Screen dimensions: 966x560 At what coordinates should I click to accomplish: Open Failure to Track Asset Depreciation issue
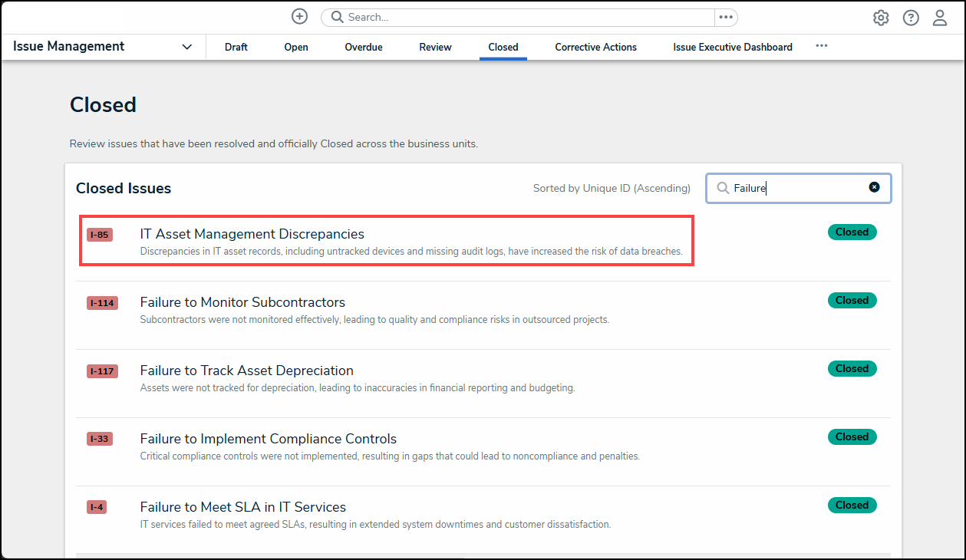point(246,371)
